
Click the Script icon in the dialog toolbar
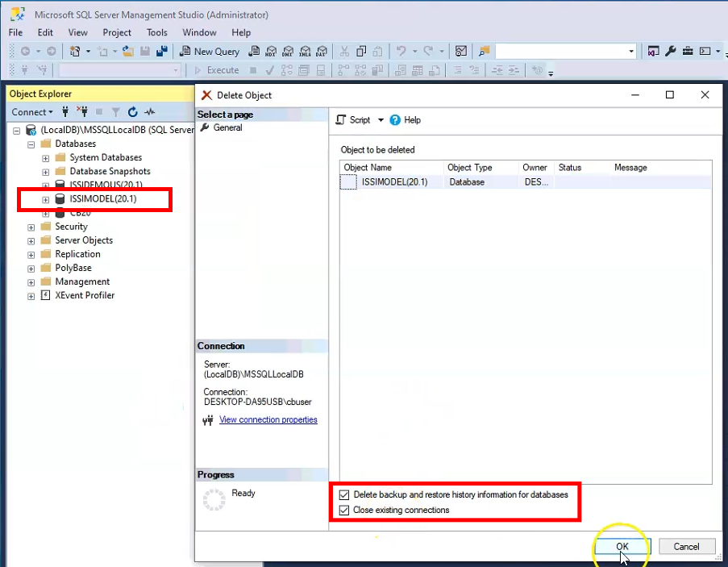click(x=340, y=120)
